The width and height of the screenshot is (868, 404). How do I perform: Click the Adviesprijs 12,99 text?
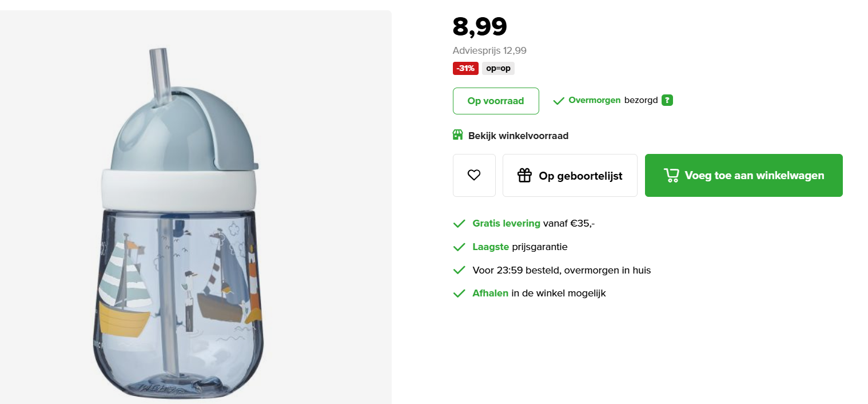[x=488, y=50]
